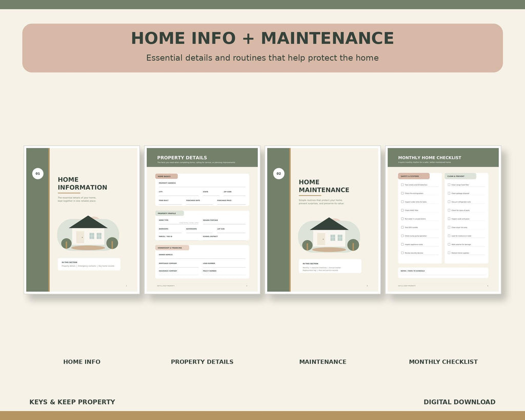525x420 pixels.
Task: Open the Home Information cover page thumbnail
Action: [82, 219]
